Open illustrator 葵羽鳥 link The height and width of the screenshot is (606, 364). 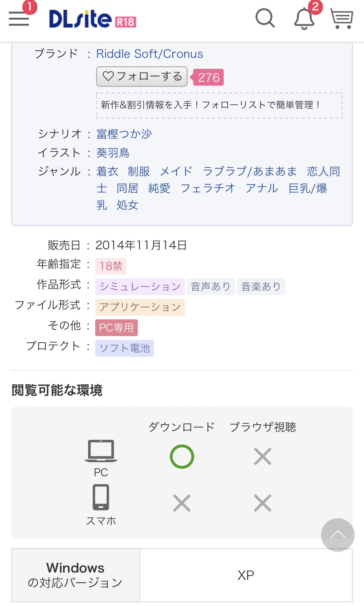113,153
